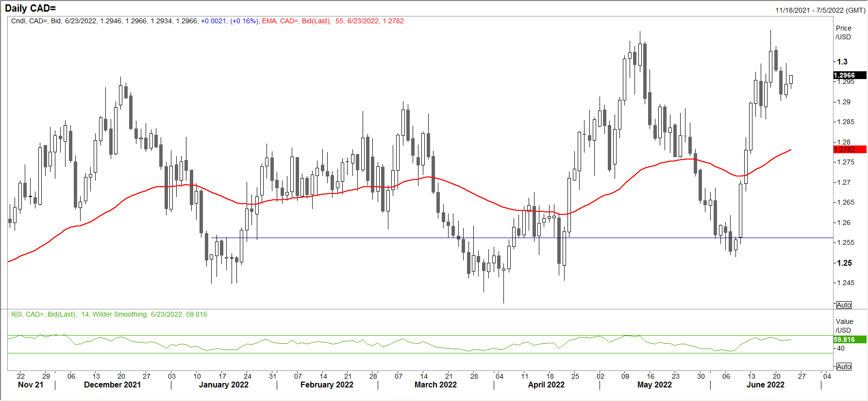This screenshot has height=401, width=868.
Task: Click the '30' date tick on time axis
Action: 701,376
